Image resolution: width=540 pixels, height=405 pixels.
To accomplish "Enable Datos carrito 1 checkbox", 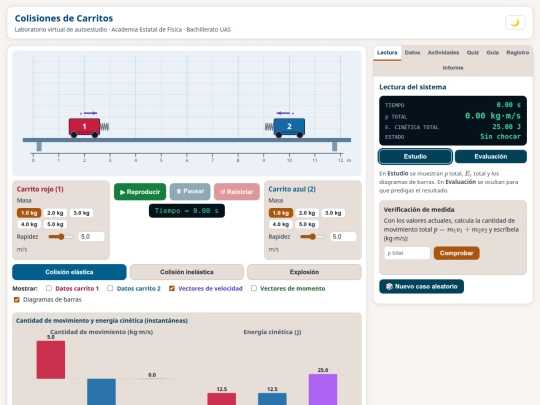I will coord(49,288).
